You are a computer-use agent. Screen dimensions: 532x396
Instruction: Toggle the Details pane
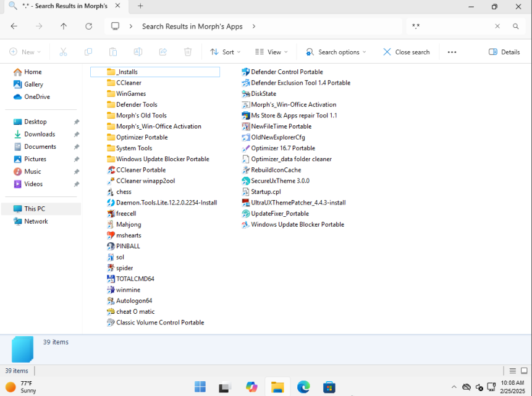504,52
